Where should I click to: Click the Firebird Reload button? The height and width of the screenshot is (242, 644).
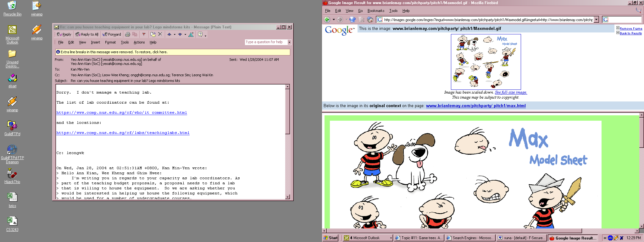click(353, 20)
